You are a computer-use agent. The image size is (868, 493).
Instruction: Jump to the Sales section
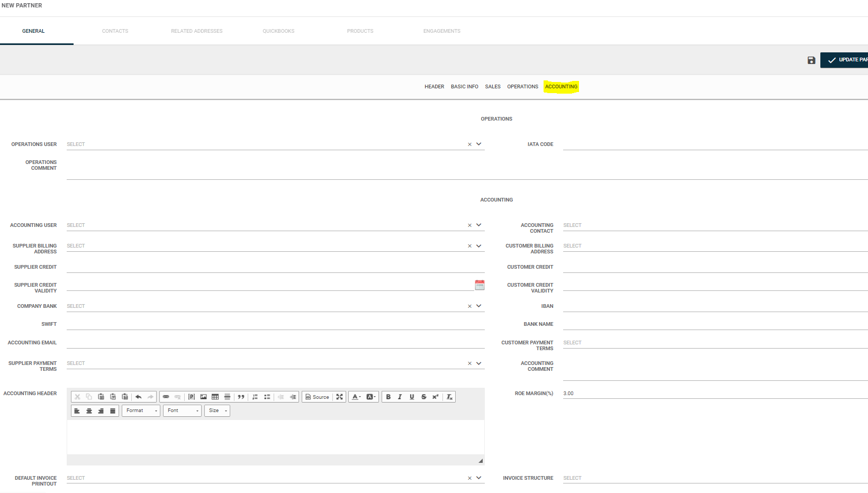tap(493, 87)
